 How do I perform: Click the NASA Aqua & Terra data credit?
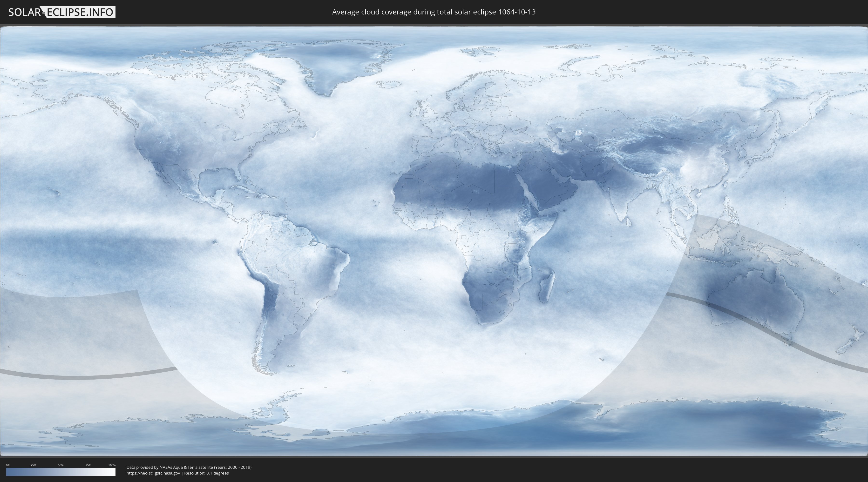[189, 467]
